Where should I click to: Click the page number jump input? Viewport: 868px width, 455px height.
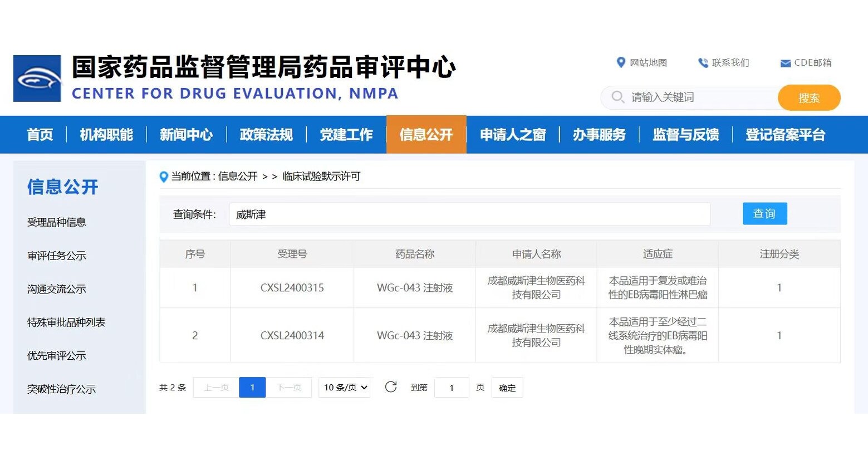(452, 388)
